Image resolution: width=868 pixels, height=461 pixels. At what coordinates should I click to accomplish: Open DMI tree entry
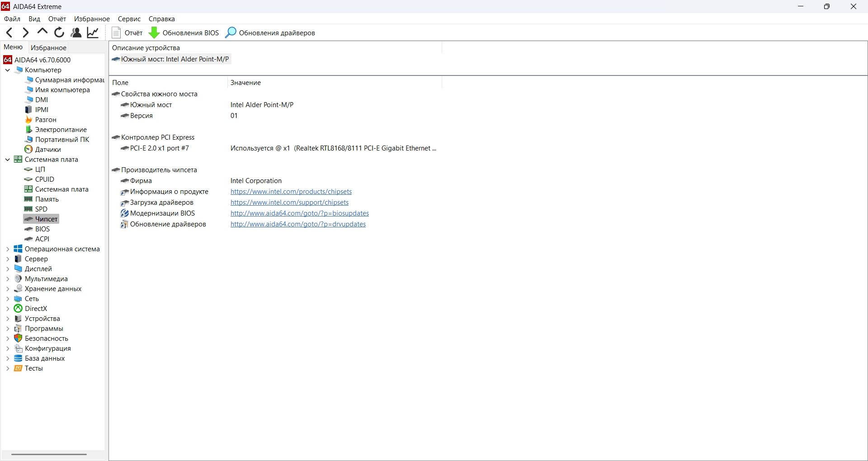(x=36, y=100)
